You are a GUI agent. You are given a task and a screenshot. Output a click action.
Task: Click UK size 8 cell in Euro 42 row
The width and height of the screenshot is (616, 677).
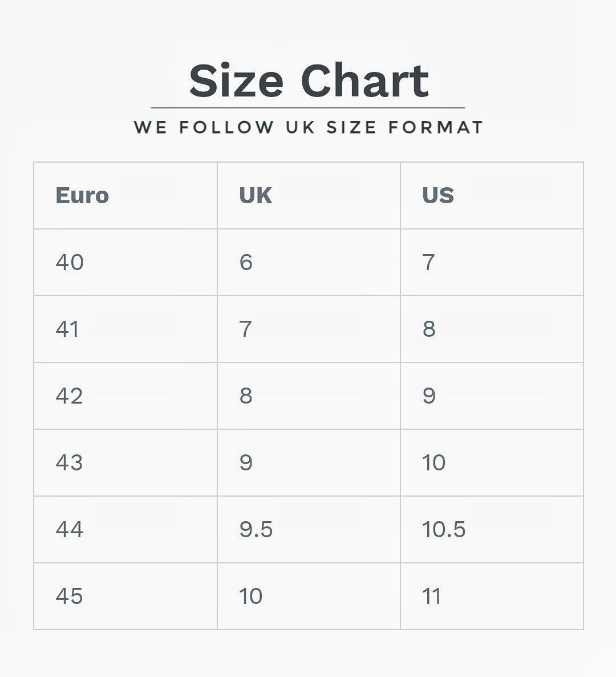pos(309,396)
